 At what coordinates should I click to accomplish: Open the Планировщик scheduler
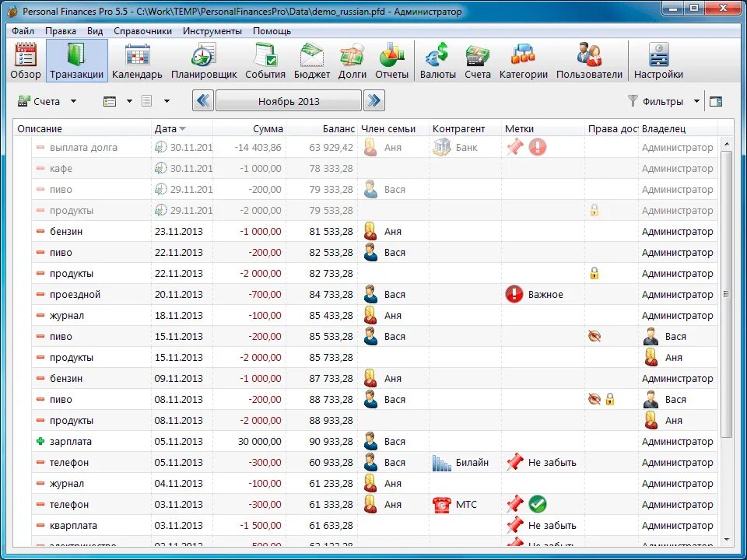(x=204, y=61)
